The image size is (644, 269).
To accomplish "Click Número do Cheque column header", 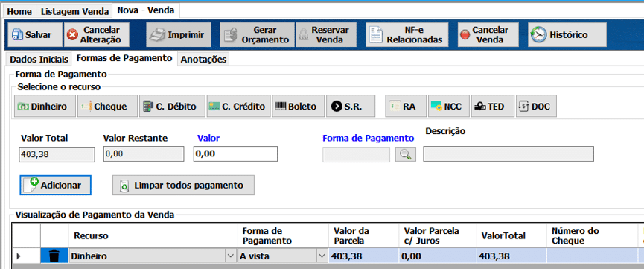I will point(592,235).
